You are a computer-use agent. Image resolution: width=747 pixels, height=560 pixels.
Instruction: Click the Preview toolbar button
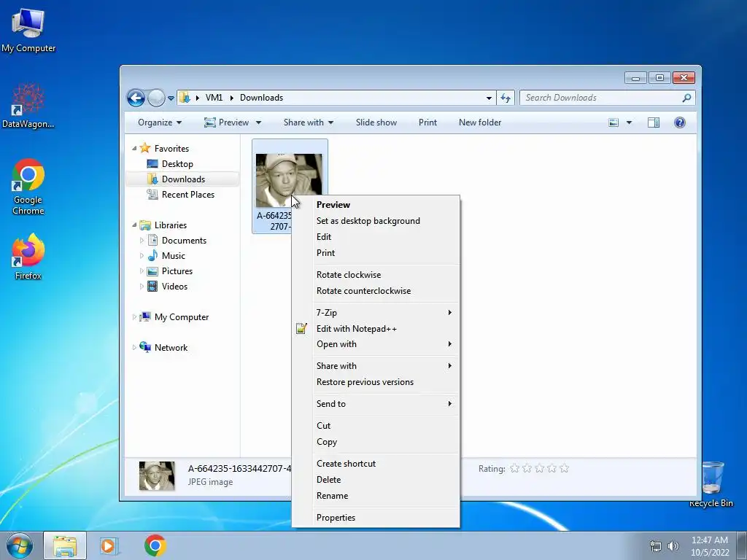(227, 122)
